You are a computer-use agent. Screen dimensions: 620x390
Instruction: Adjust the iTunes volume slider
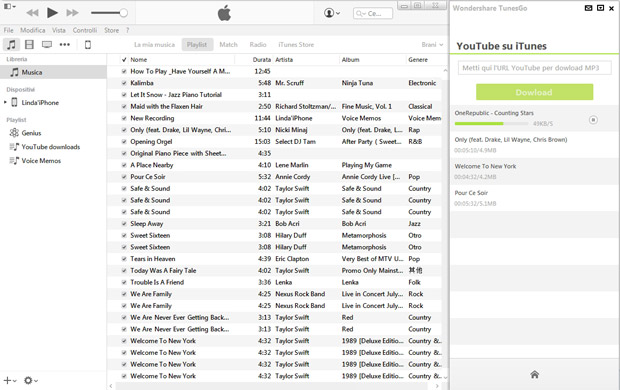(109, 13)
